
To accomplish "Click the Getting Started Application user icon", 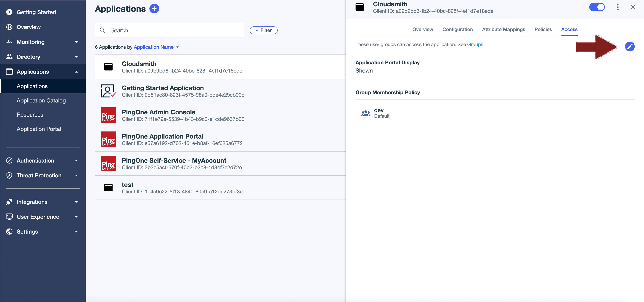I will [108, 91].
